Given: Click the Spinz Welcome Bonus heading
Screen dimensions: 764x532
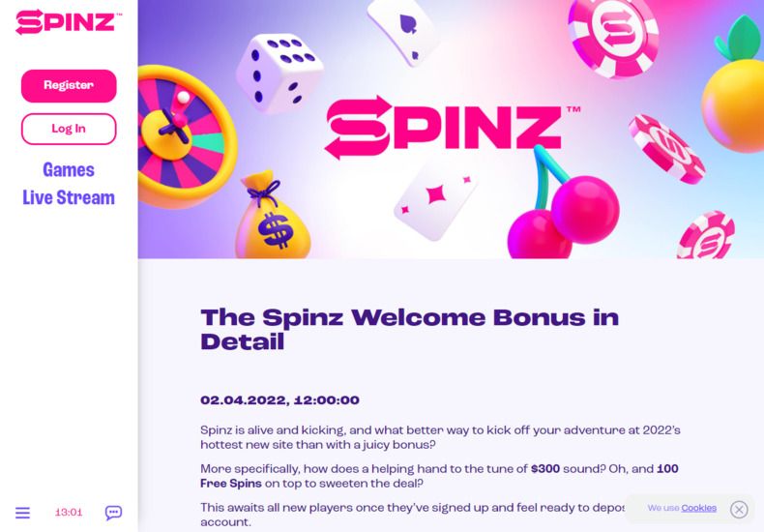Looking at the screenshot, I should click(409, 329).
